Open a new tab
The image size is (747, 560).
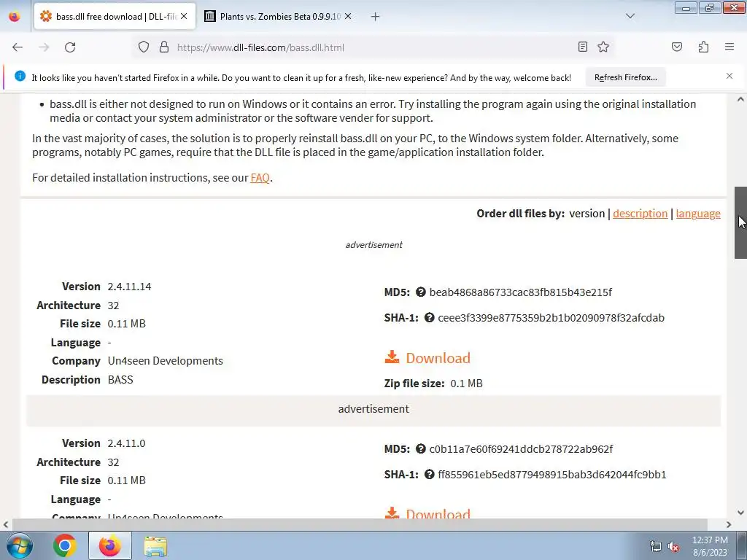click(376, 17)
